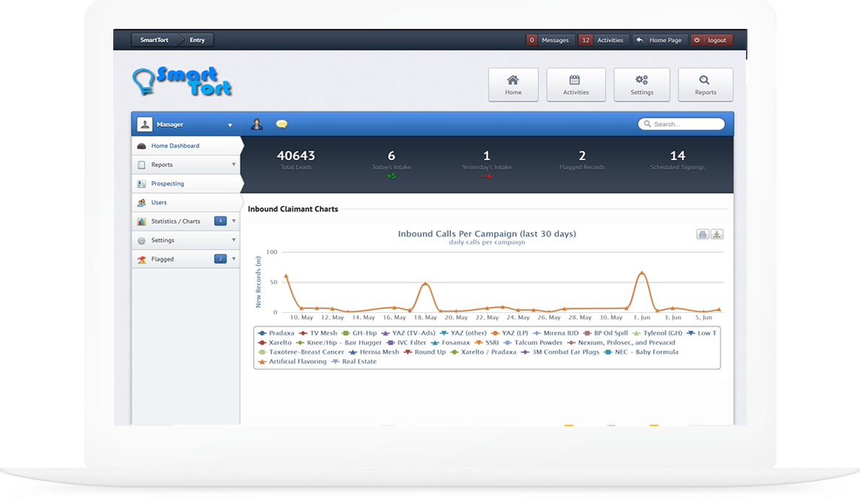Hide the Low T chart series

point(701,333)
